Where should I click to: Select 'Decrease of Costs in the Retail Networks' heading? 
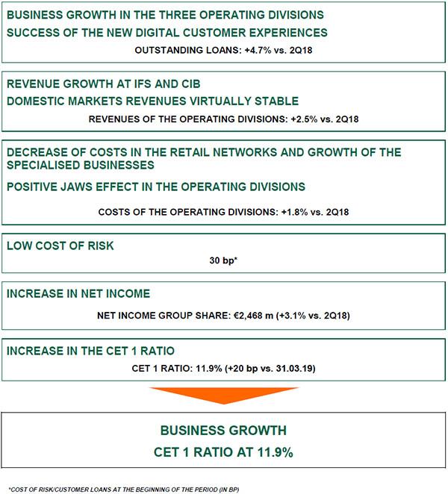[x=204, y=152]
